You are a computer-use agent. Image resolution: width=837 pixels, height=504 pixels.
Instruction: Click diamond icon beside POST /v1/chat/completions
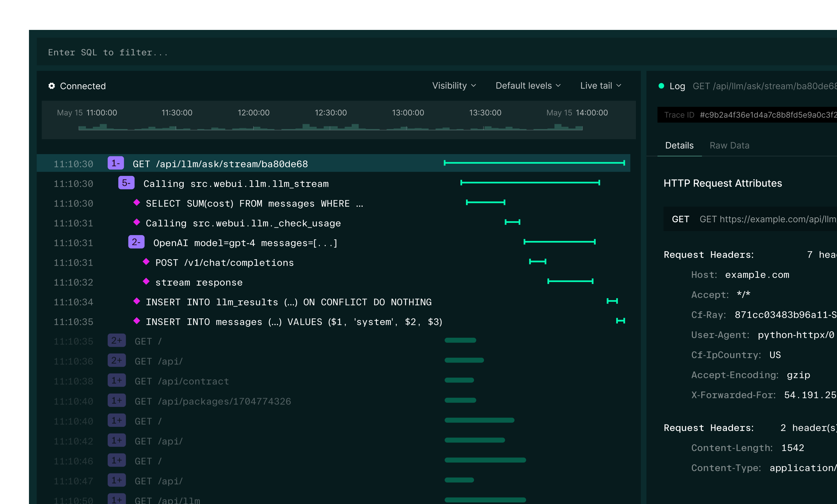pyautogui.click(x=146, y=261)
